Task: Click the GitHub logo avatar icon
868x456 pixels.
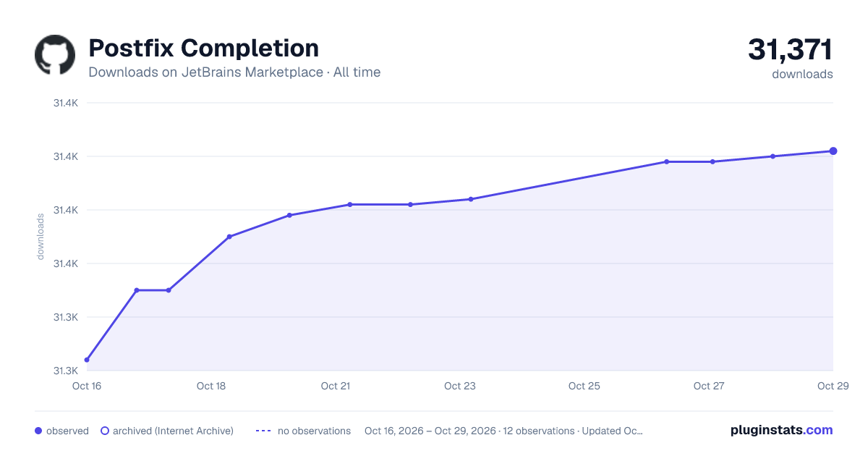Action: 55,55
